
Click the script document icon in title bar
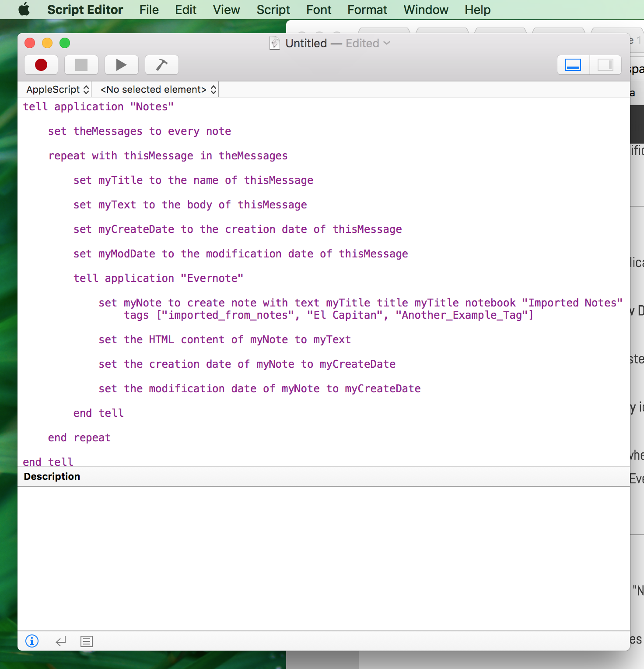[x=275, y=43]
